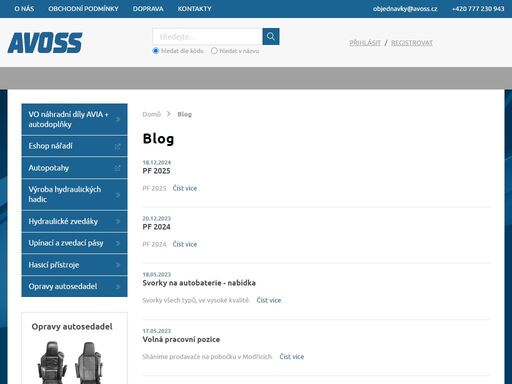Click 'Svorky všech typů, ve vysoké kvalitě' text
512x384 pixels.
pos(196,300)
